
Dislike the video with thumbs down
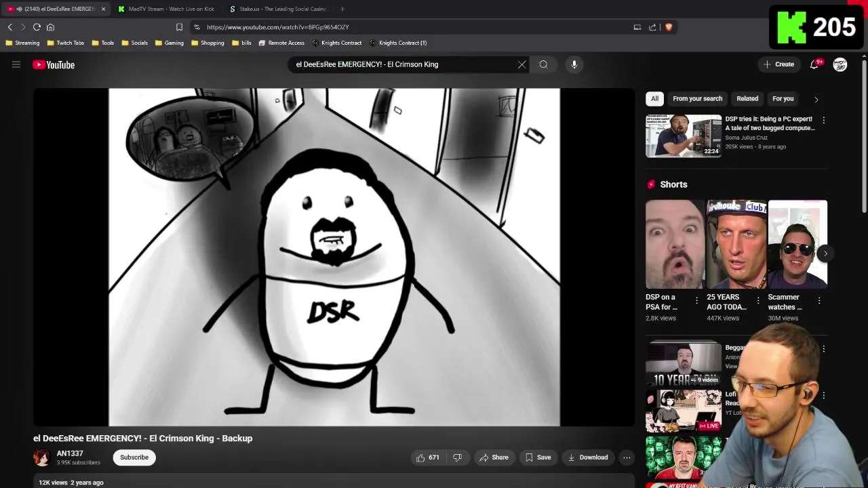458,457
